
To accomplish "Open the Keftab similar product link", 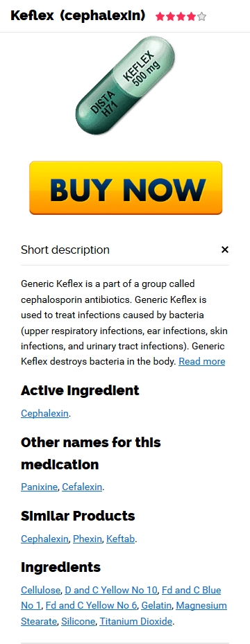I will (x=120, y=539).
